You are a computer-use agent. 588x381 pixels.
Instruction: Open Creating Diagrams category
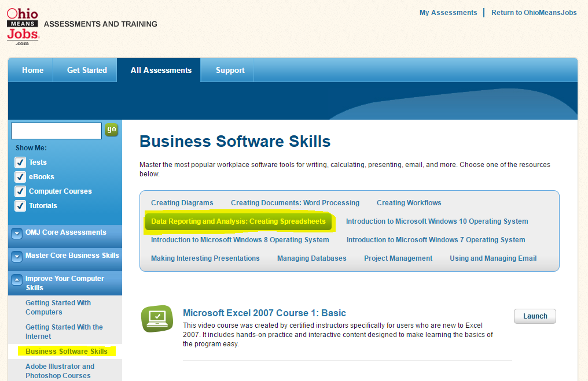click(182, 203)
